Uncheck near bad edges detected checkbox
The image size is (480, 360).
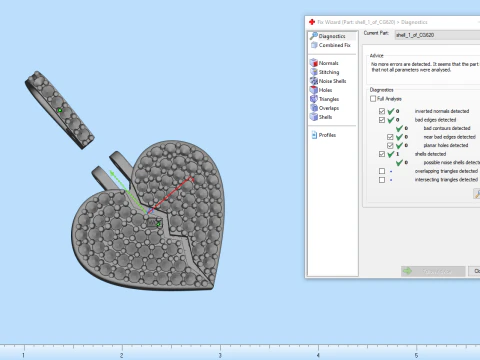tap(390, 137)
